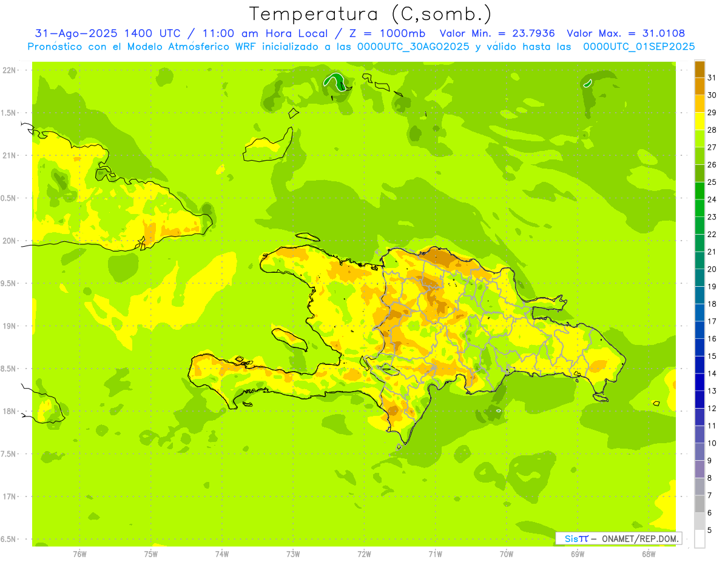Click the yellow color bar segment between 28 and 29
This screenshot has width=728, height=562.
click(x=699, y=121)
